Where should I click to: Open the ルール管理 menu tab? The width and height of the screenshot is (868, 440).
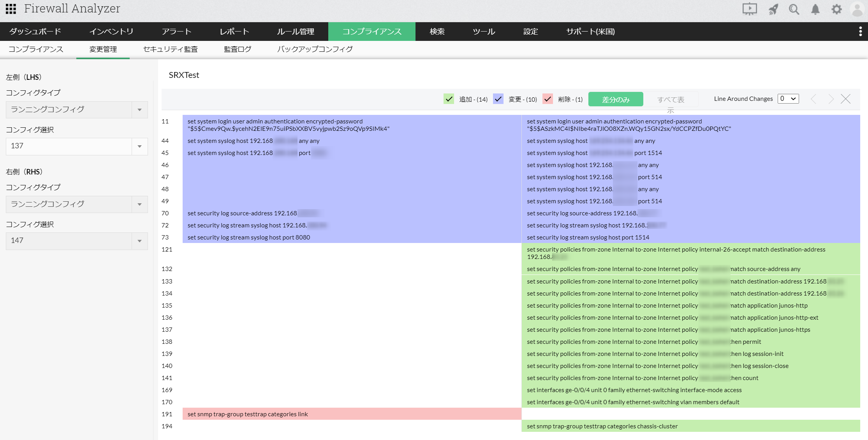pyautogui.click(x=296, y=32)
